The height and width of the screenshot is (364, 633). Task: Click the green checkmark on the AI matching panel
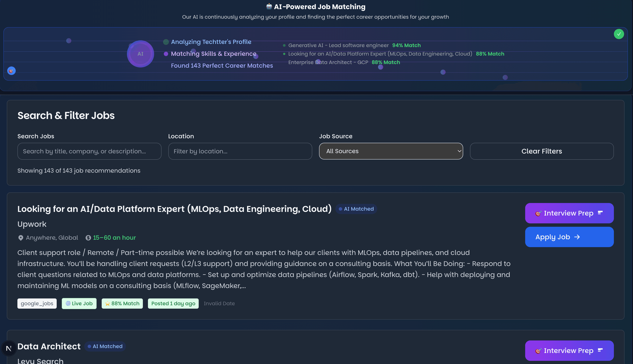pyautogui.click(x=619, y=34)
